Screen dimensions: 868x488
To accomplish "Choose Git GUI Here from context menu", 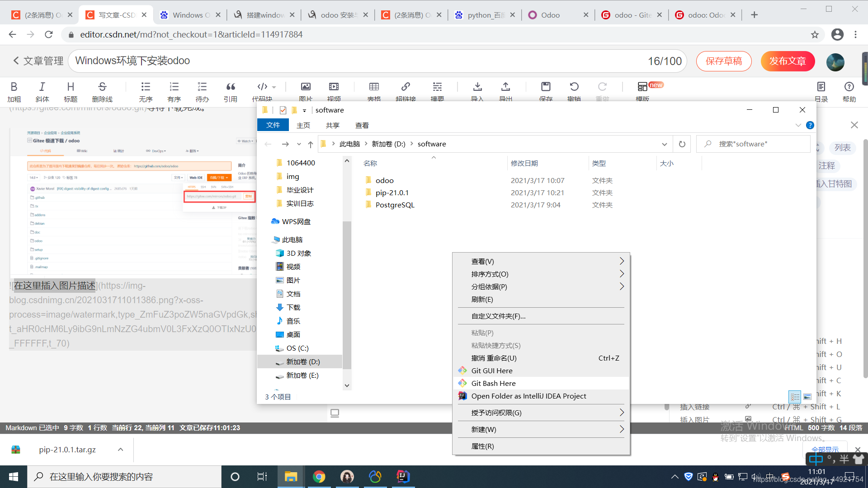I will point(541,371).
